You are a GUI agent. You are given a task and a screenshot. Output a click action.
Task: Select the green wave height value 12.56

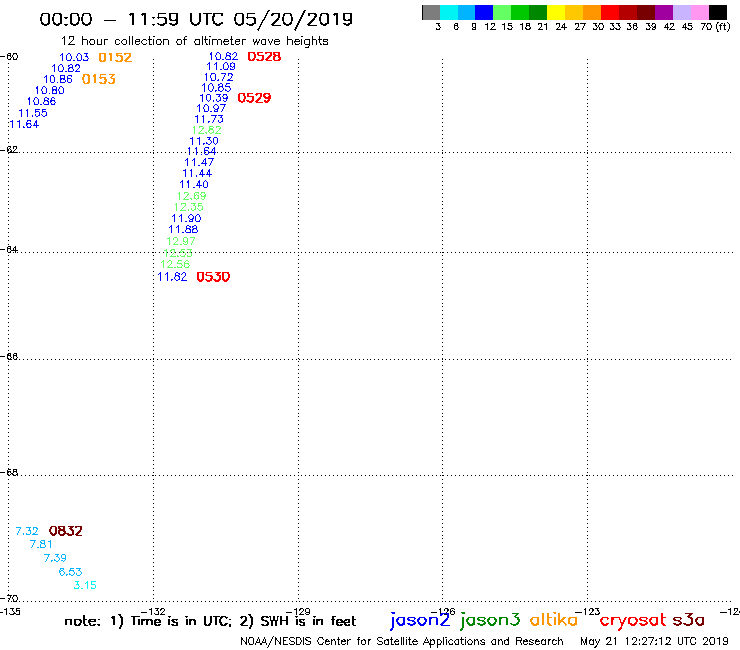click(x=175, y=264)
